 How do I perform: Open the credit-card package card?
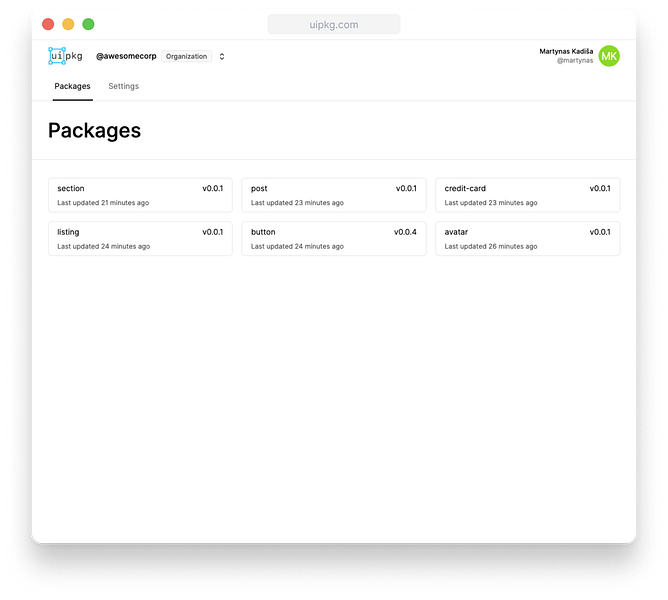(x=527, y=195)
